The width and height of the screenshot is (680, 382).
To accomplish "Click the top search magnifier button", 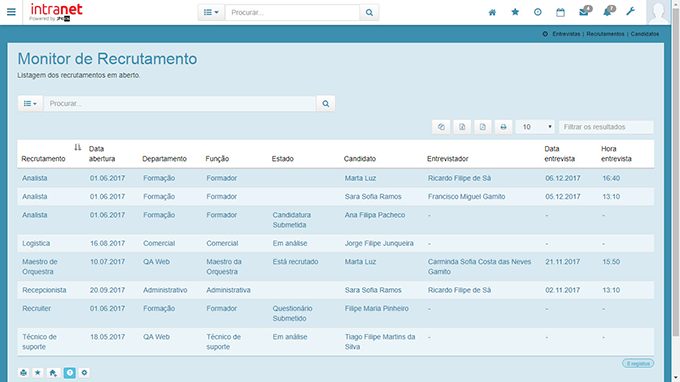I will [x=369, y=13].
